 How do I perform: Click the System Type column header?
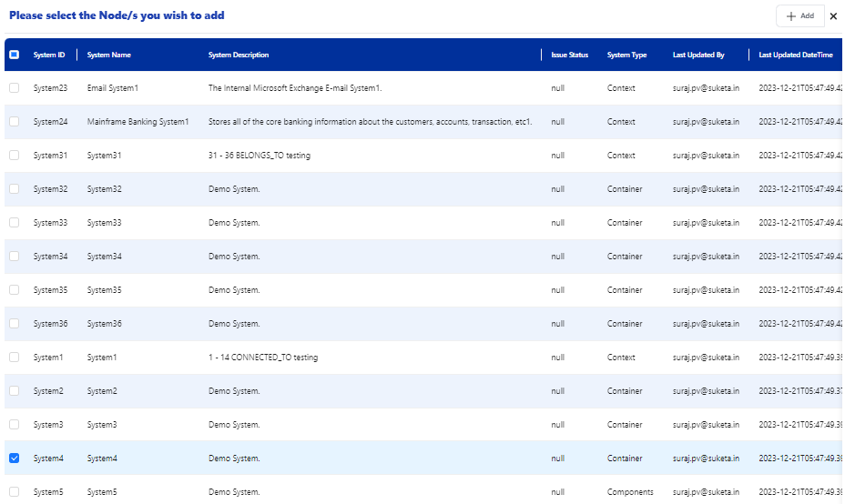pos(626,55)
